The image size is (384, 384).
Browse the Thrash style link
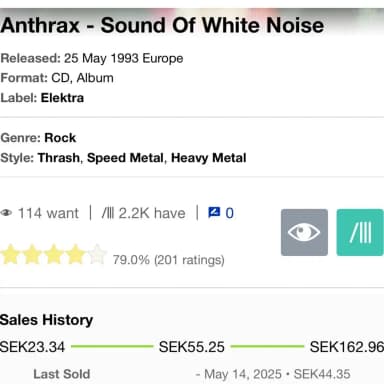pyautogui.click(x=59, y=158)
